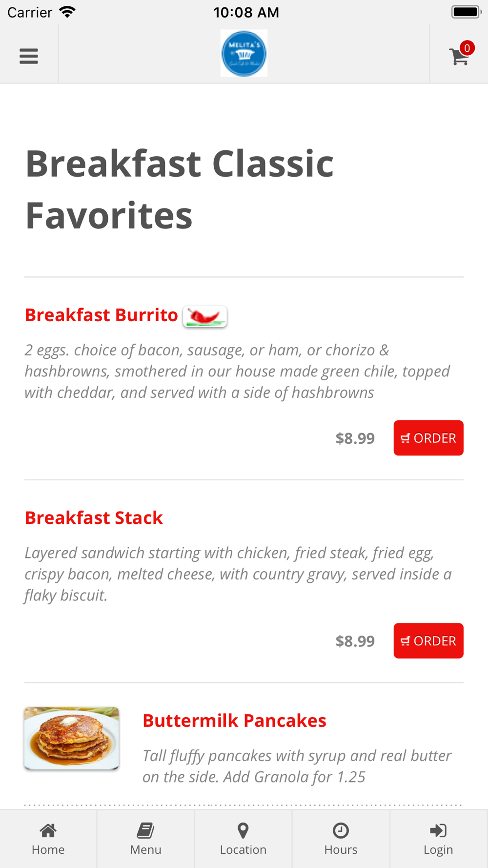
Task: Tap the Menu book icon
Action: click(x=145, y=830)
